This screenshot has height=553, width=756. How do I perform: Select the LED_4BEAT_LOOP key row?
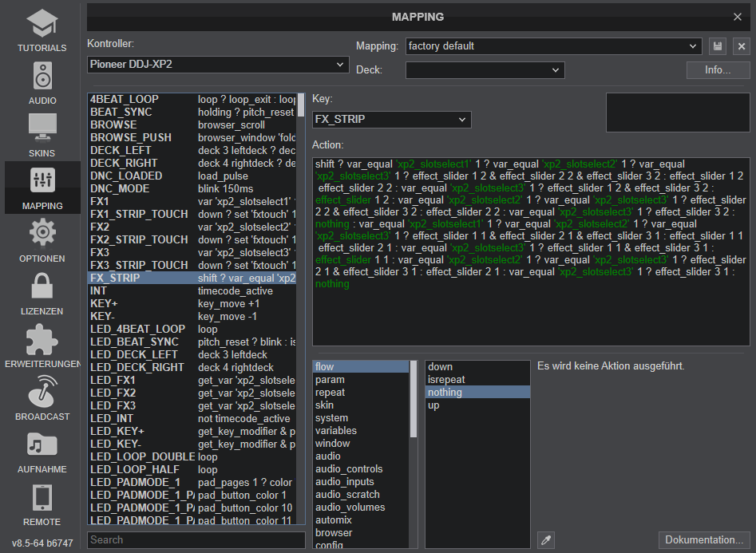click(x=192, y=330)
